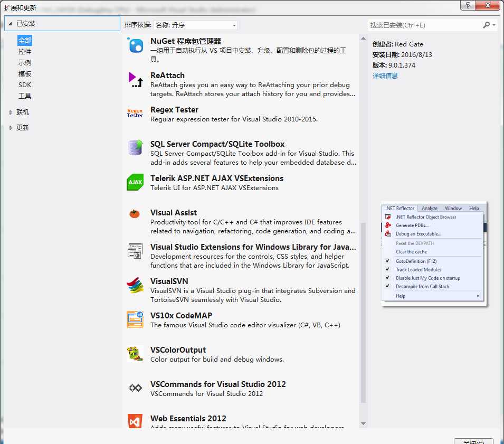
Task: Click the version 9.0.1.374 text
Action: click(402, 65)
